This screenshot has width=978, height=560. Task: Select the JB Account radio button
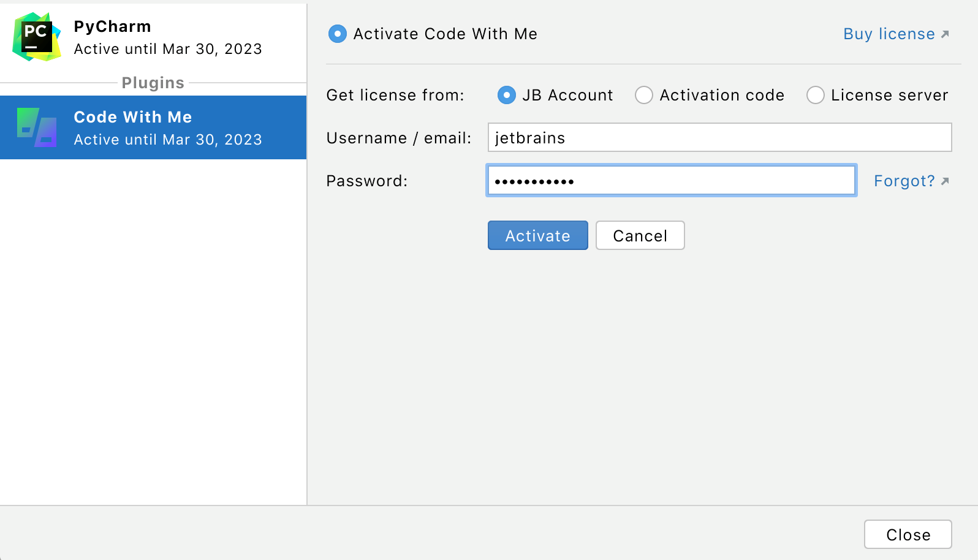point(506,96)
